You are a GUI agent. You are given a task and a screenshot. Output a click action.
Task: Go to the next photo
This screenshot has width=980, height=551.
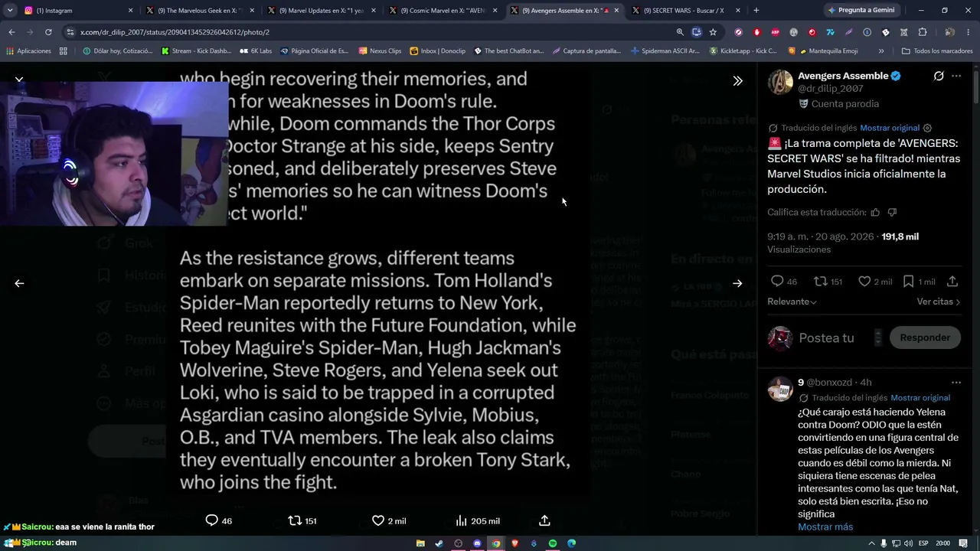click(737, 283)
